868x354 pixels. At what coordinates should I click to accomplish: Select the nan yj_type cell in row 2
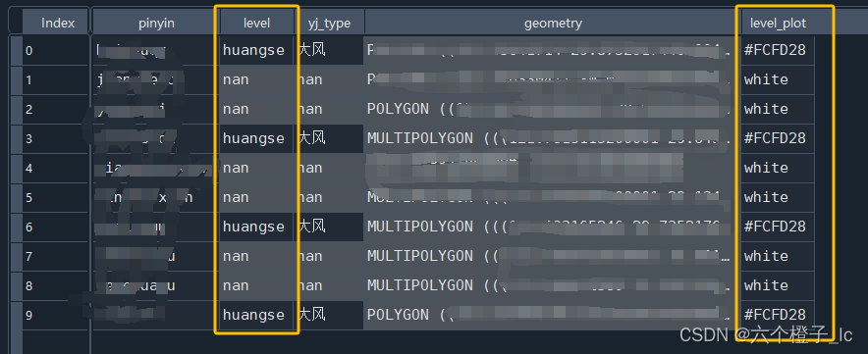point(329,110)
